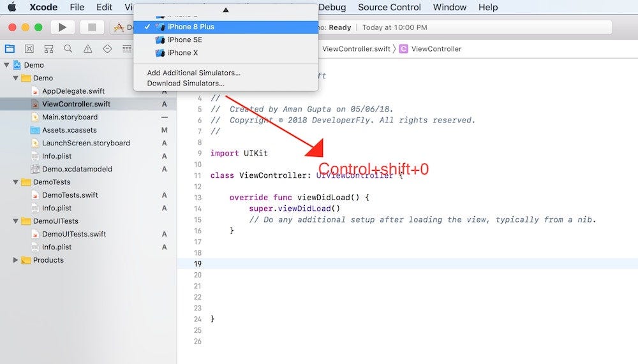Click the scroll-up arrow in simulator list
The image size is (638, 364).
(x=226, y=10)
